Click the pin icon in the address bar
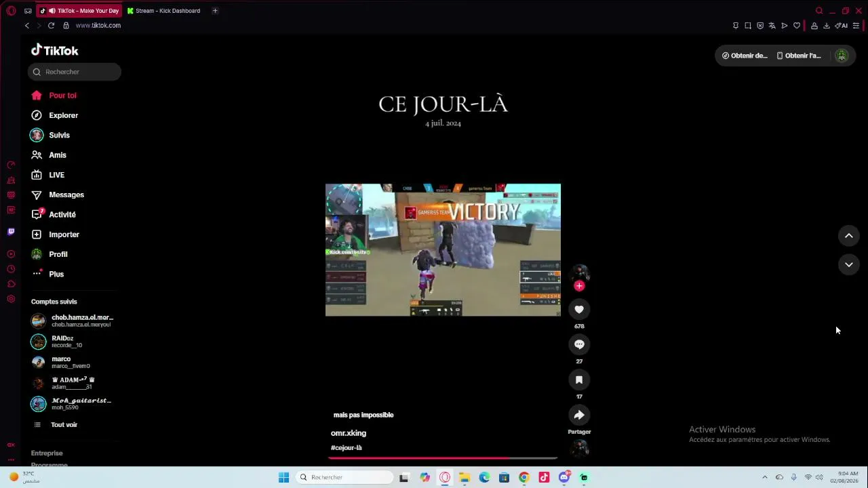This screenshot has height=488, width=868. tap(736, 26)
